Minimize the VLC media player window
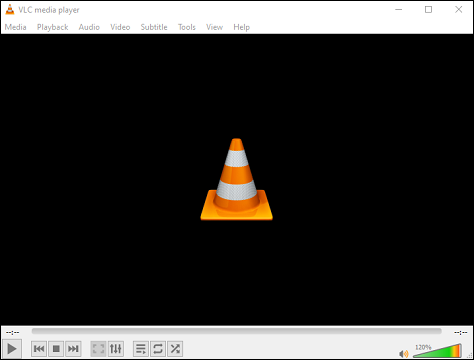 coord(399,10)
